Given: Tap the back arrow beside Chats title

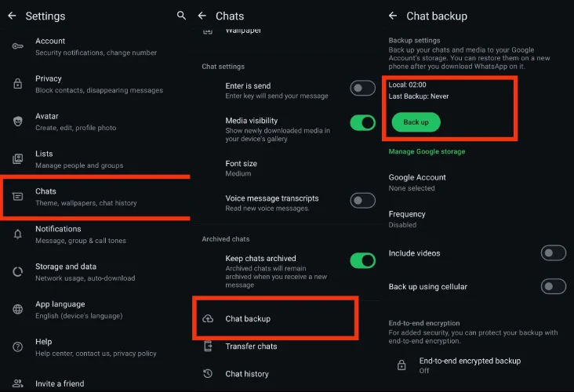Looking at the screenshot, I should point(202,16).
